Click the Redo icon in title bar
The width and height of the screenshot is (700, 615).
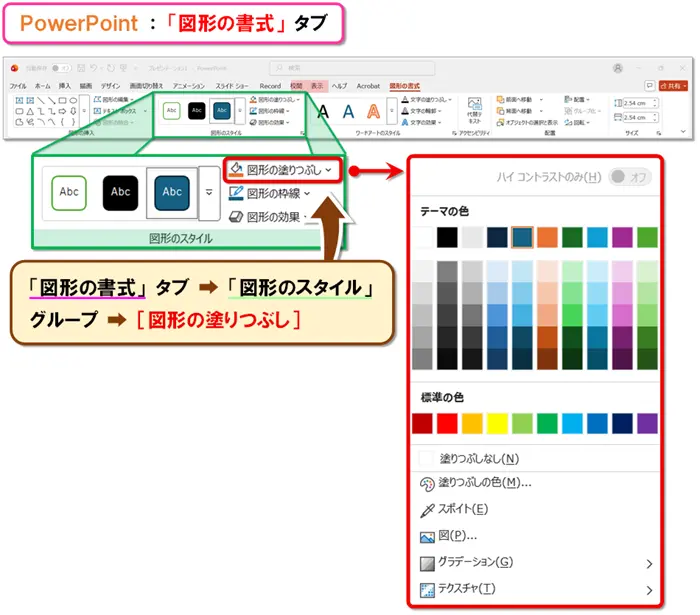click(x=110, y=68)
